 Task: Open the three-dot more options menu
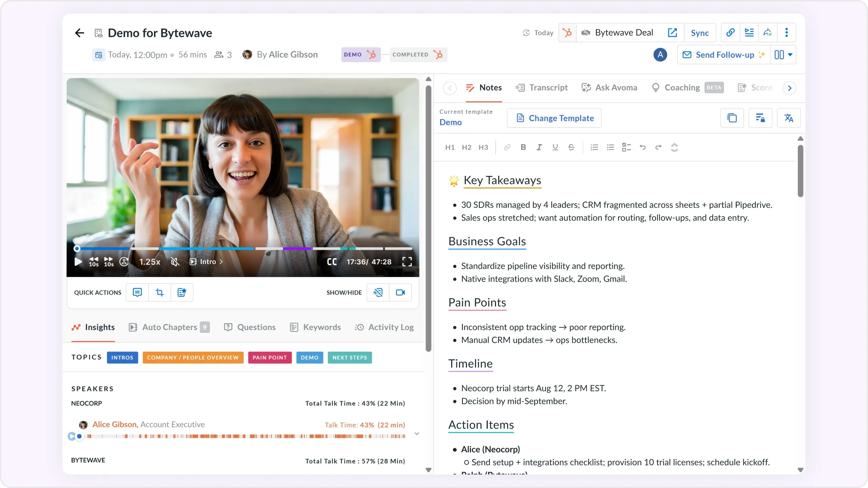[x=786, y=33]
